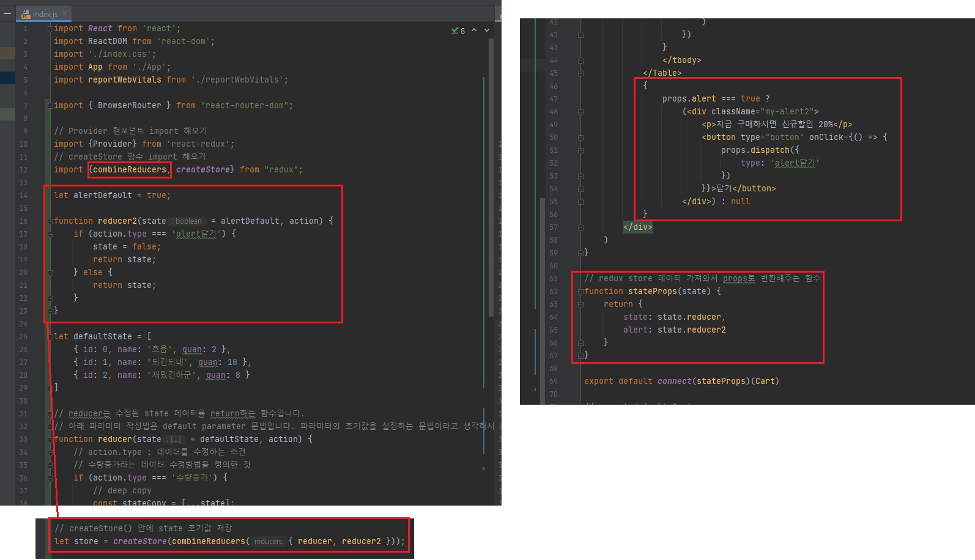
Task: Jump to next highlighted problem arrow
Action: point(487,30)
